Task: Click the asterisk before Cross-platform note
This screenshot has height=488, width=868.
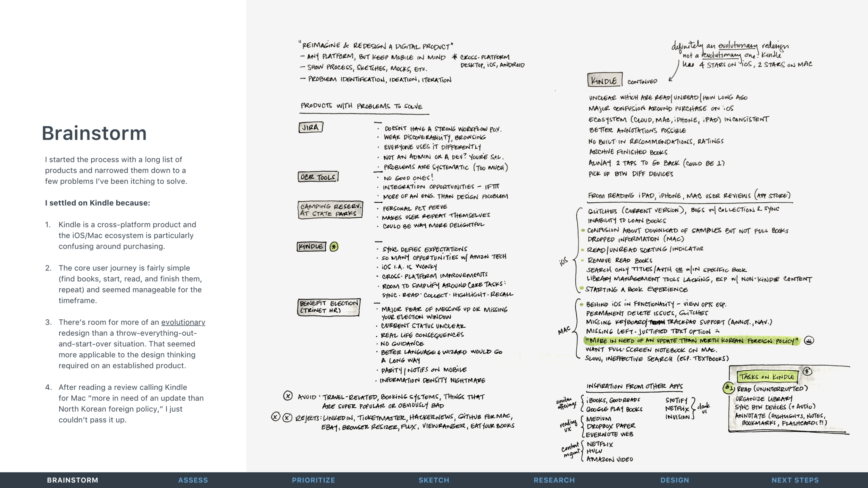Action: tap(454, 57)
